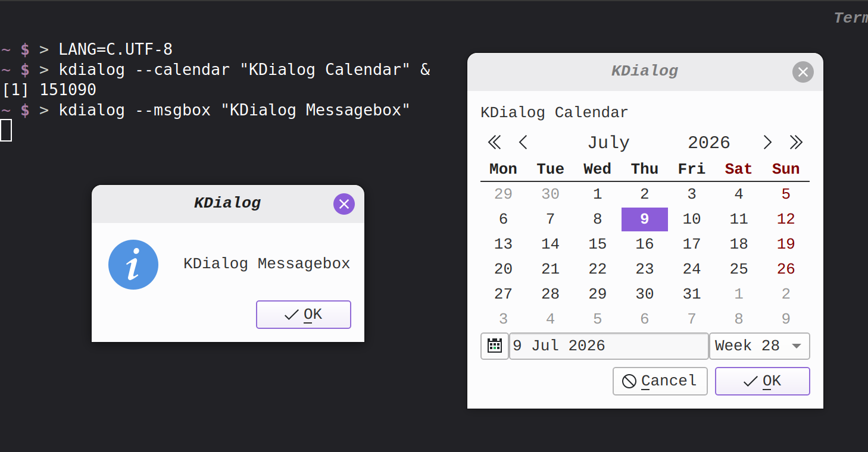Click the blue information icon

(133, 265)
